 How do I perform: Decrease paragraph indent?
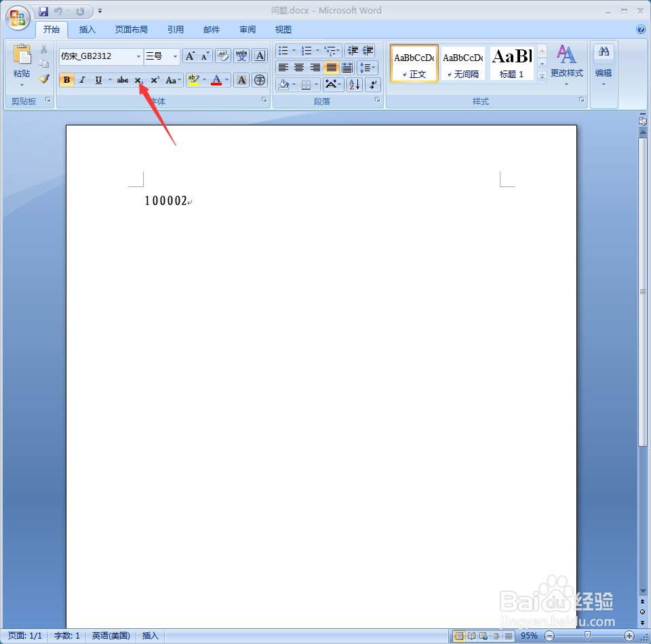[x=353, y=51]
